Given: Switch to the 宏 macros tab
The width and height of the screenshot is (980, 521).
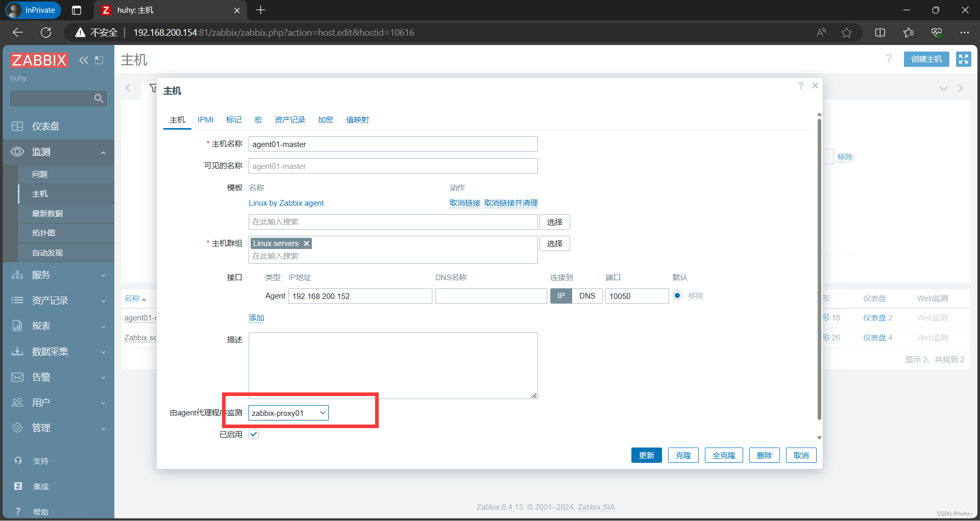Looking at the screenshot, I should [x=258, y=120].
